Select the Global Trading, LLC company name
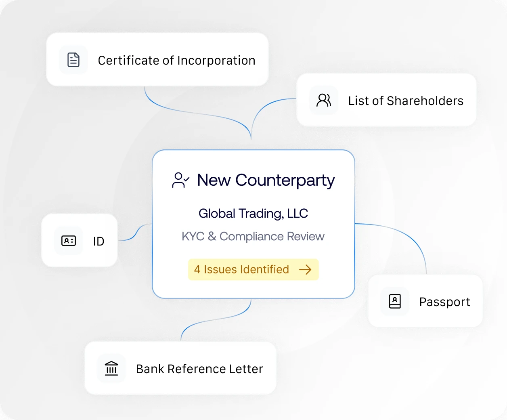 point(253,213)
